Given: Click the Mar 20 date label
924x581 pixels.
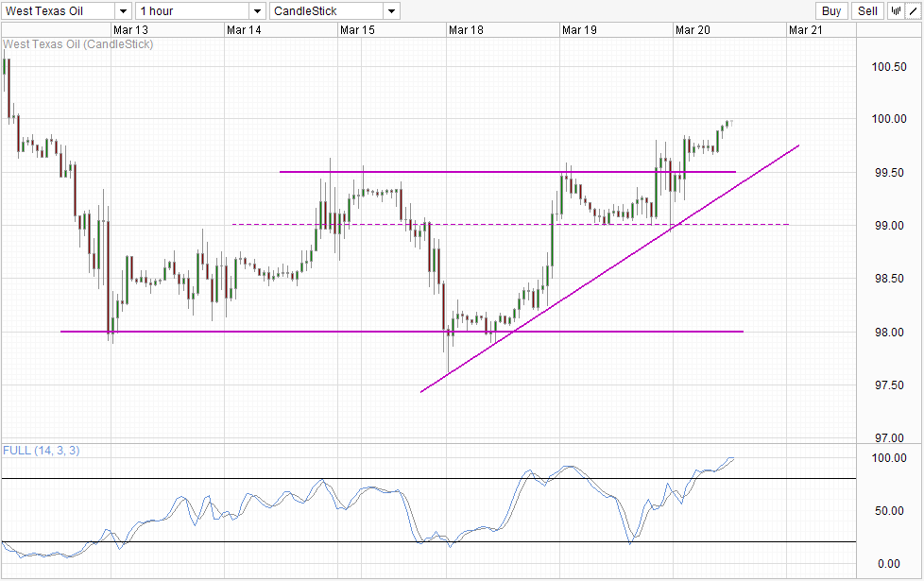Looking at the screenshot, I should 693,30.
